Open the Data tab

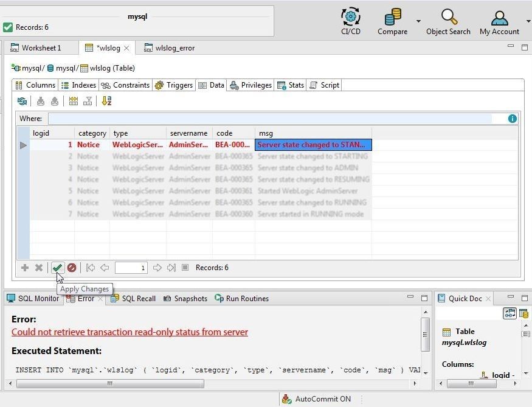tap(211, 85)
